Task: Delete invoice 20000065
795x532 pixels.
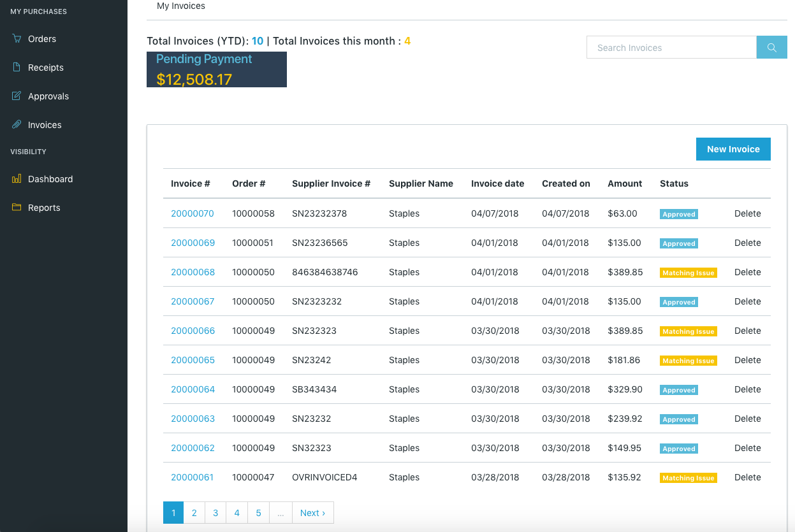Action: pyautogui.click(x=748, y=360)
